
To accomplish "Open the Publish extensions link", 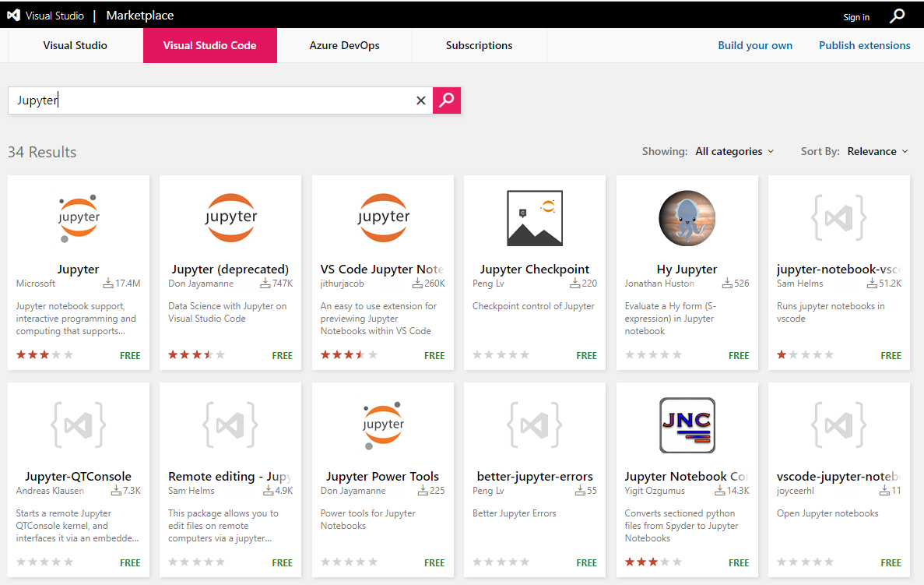I will (x=865, y=45).
